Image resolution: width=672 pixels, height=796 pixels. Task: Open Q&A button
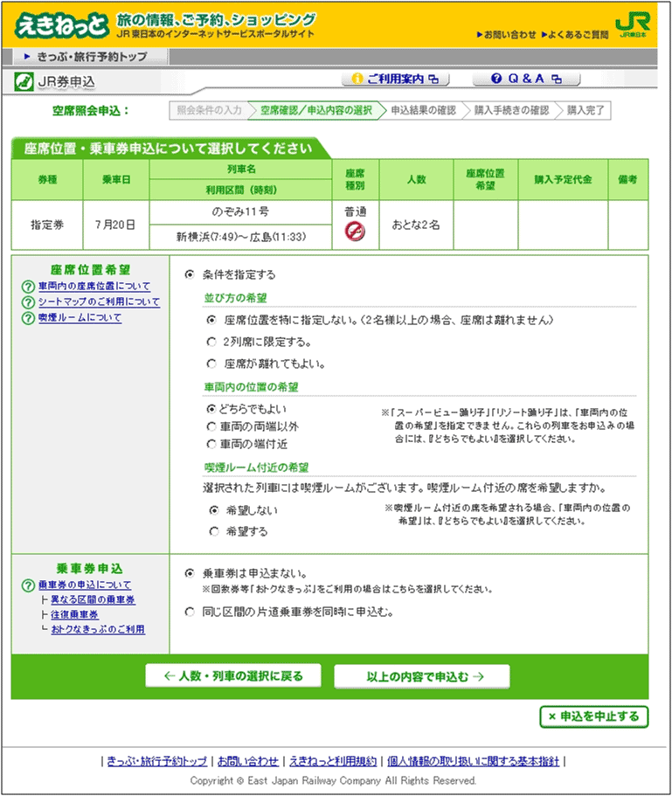(526, 79)
